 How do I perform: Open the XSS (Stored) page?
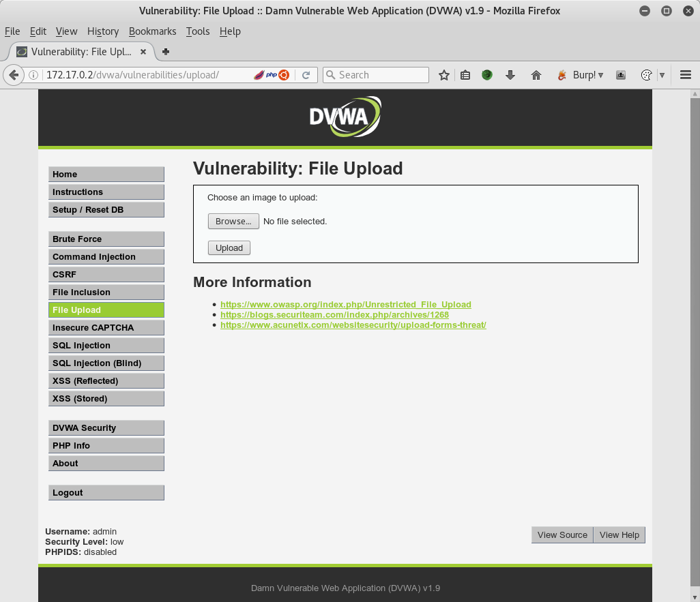(106, 399)
